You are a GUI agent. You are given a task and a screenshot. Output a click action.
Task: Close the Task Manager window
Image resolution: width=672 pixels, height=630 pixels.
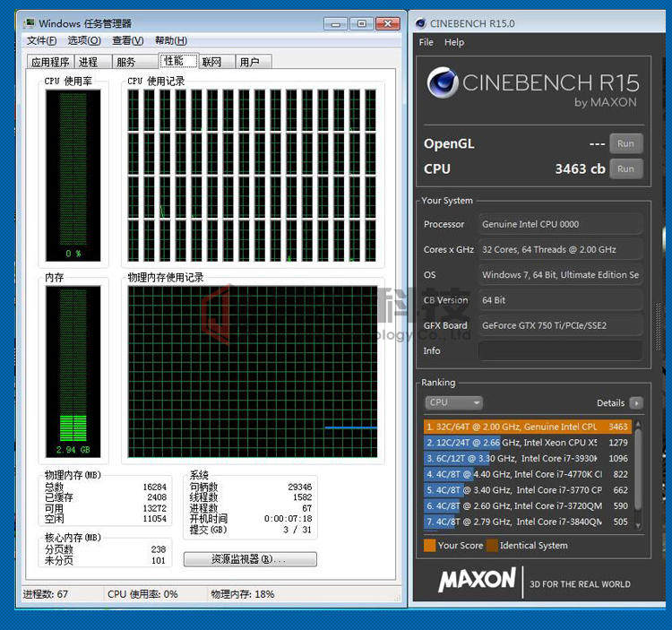pos(388,24)
